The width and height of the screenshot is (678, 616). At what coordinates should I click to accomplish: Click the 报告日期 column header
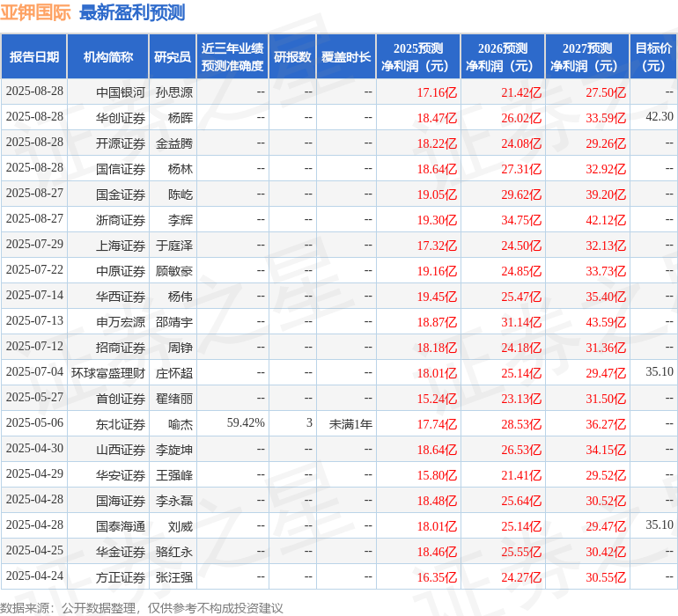[x=33, y=56]
